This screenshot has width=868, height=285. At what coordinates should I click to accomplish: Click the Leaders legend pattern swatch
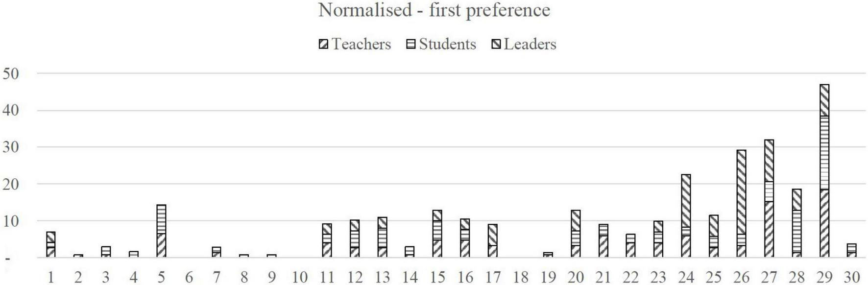pos(496,45)
